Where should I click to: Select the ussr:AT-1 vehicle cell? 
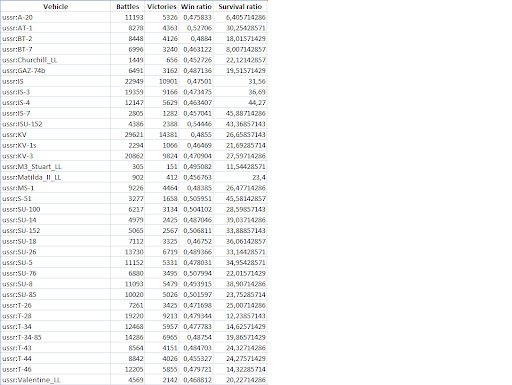pyautogui.click(x=55, y=28)
